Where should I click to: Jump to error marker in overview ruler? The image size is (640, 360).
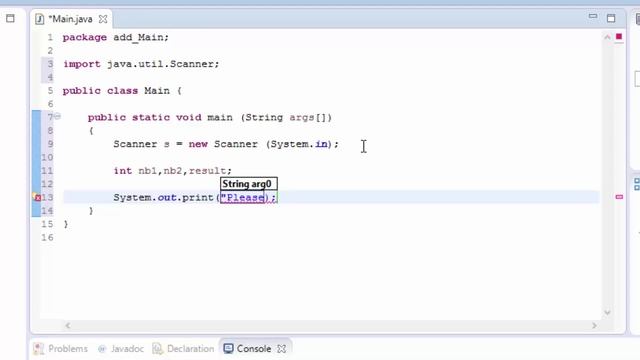coord(619,197)
